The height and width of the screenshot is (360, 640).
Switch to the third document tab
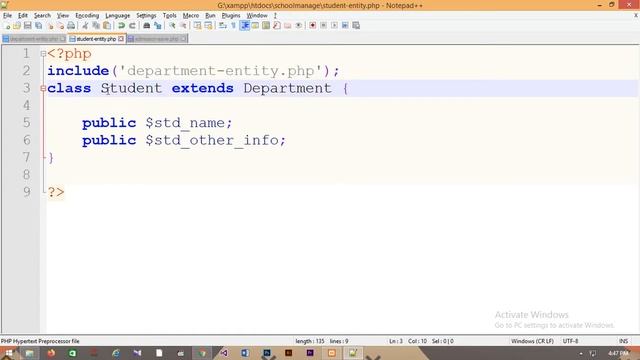157,39
